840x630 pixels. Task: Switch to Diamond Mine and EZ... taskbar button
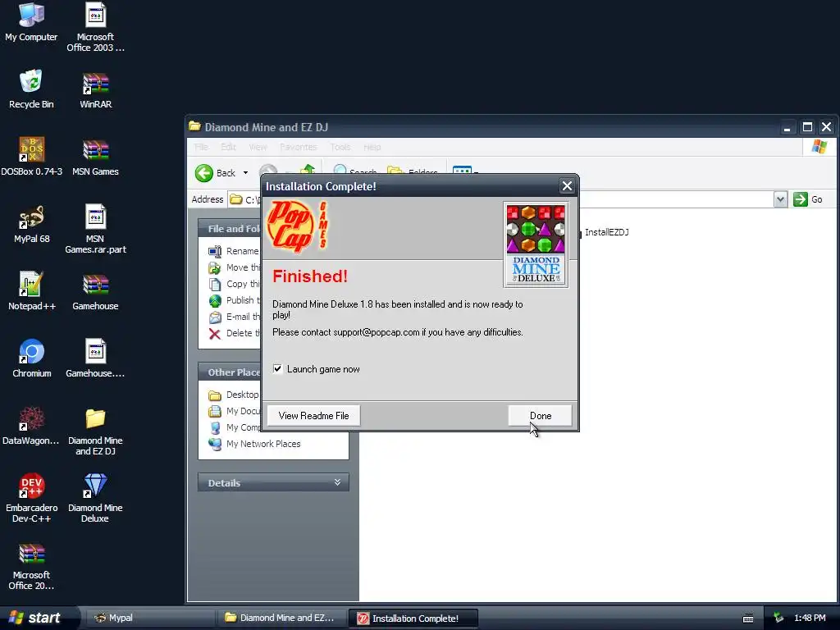(282, 618)
